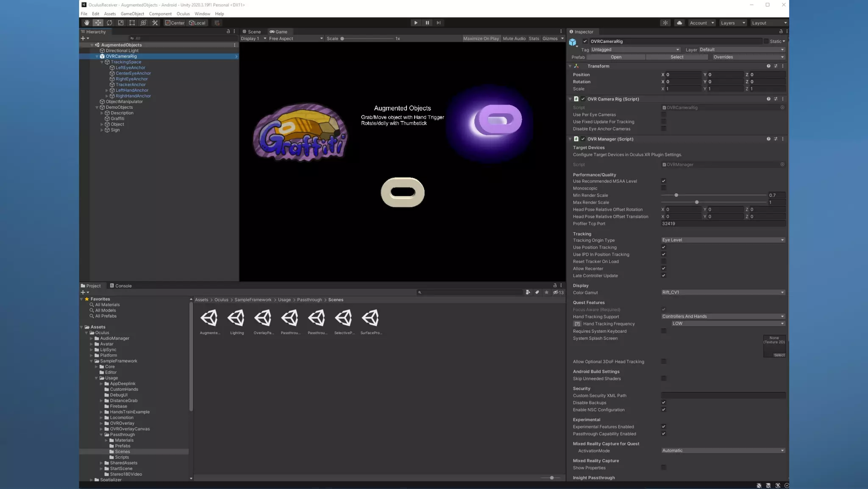868x489 pixels.
Task: Click the Profiler Tcp Port field
Action: pyautogui.click(x=723, y=224)
